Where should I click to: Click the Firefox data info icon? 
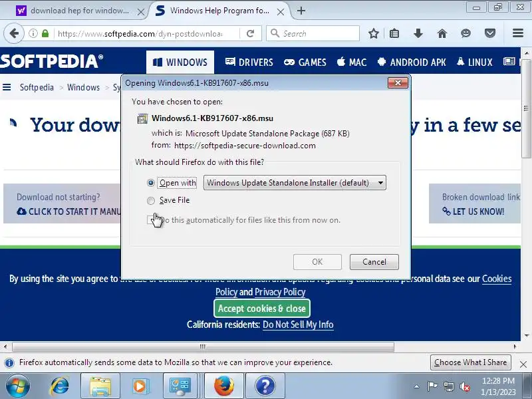pos(9,362)
